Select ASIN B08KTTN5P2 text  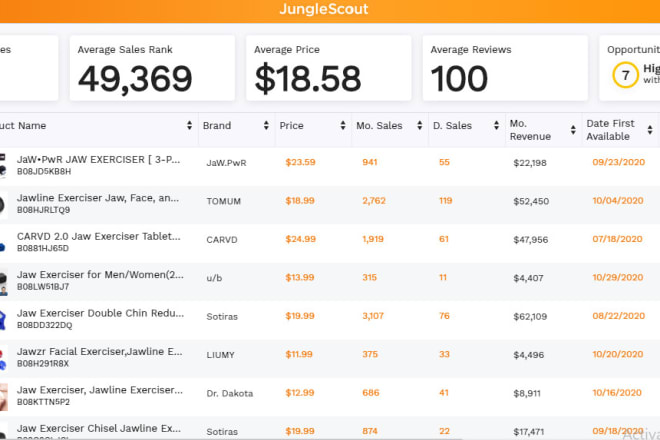[x=43, y=402]
